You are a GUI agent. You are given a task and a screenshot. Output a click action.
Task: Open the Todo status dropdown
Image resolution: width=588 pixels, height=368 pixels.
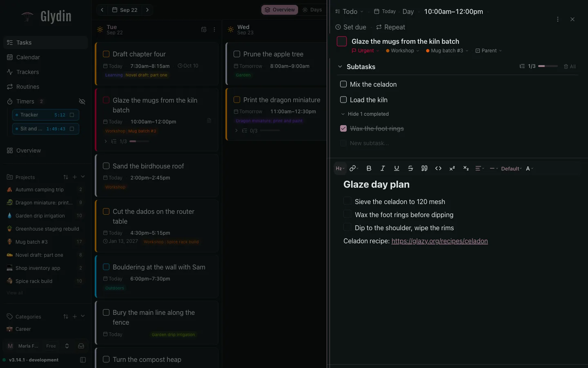click(x=349, y=11)
